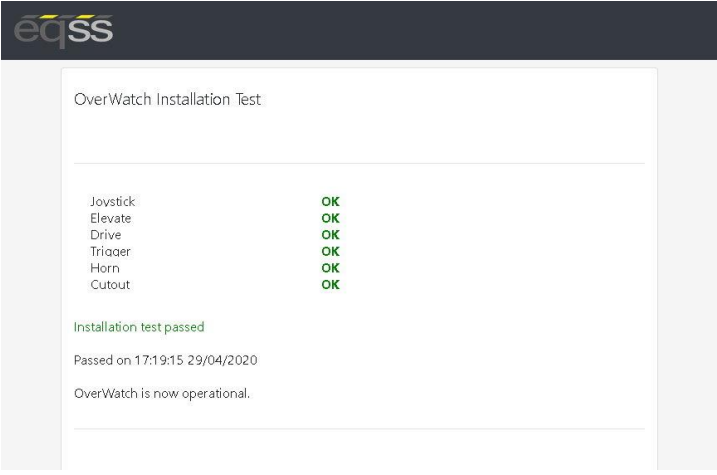Select the OverWatch is now operational text
The width and height of the screenshot is (717, 475).
162,394
